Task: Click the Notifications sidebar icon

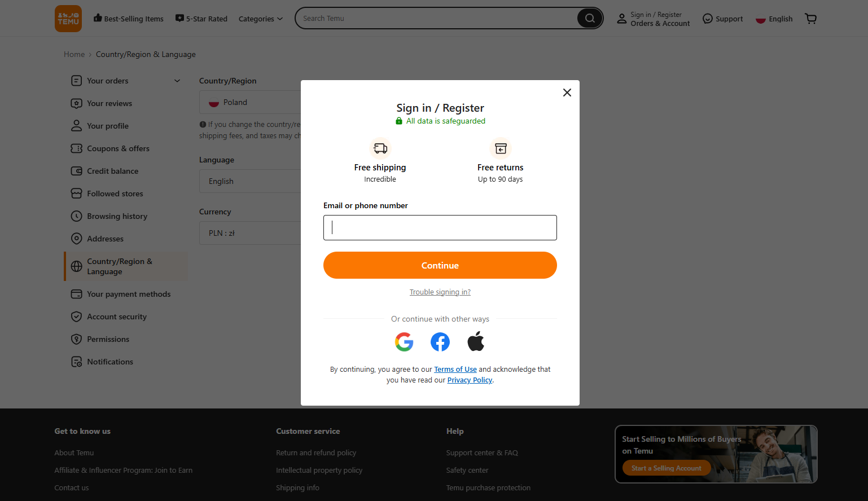Action: [76, 362]
